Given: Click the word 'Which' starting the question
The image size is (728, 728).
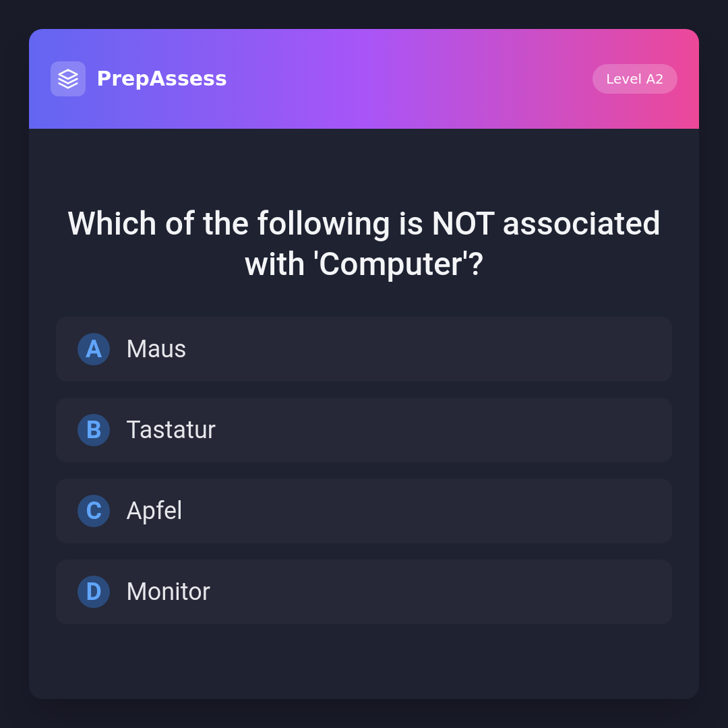Looking at the screenshot, I should [x=112, y=224].
